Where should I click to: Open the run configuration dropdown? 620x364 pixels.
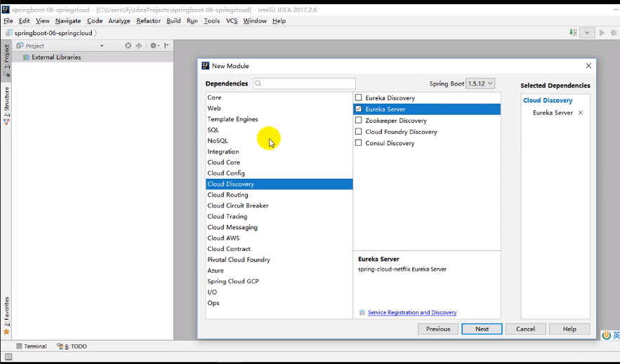click(587, 33)
